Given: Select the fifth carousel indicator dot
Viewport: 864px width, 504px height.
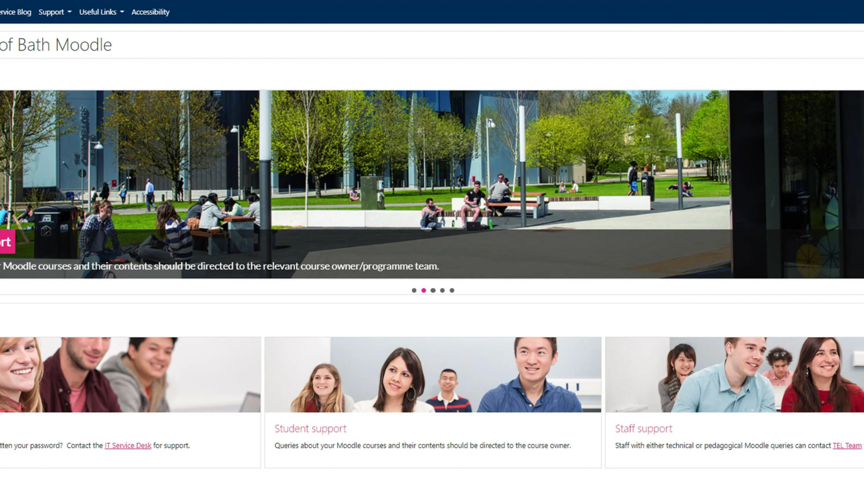Looking at the screenshot, I should 452,290.
